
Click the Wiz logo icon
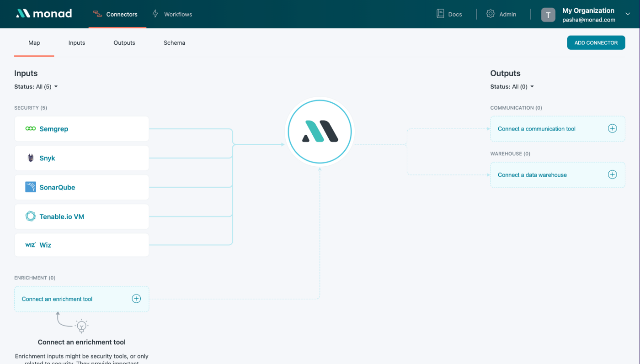tap(31, 245)
